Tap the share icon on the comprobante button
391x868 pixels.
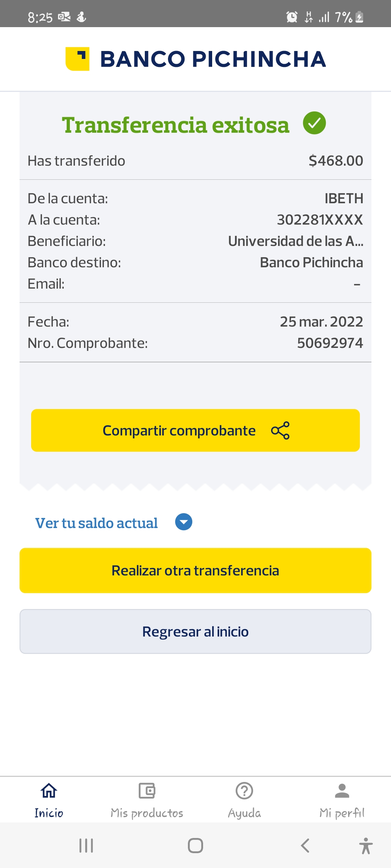[x=280, y=430]
